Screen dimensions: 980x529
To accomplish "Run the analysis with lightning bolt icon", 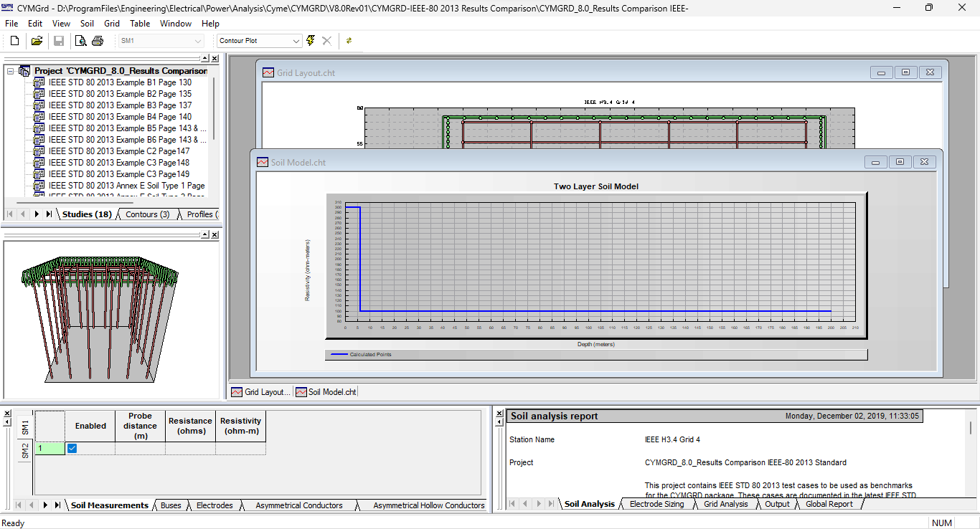I will tap(310, 41).
